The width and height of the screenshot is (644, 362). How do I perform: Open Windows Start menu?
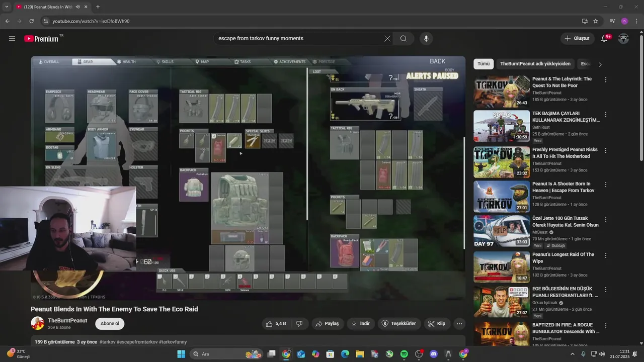[181, 354]
